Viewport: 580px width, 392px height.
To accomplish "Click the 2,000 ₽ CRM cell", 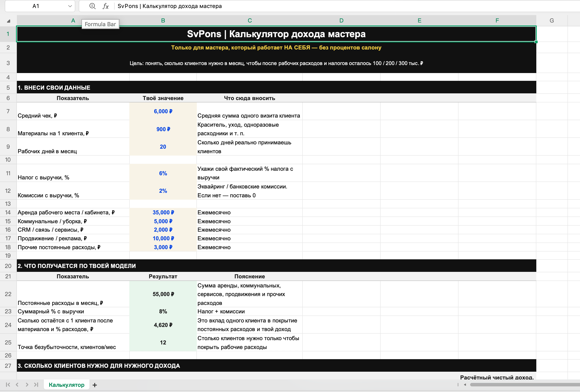I will coord(163,230).
